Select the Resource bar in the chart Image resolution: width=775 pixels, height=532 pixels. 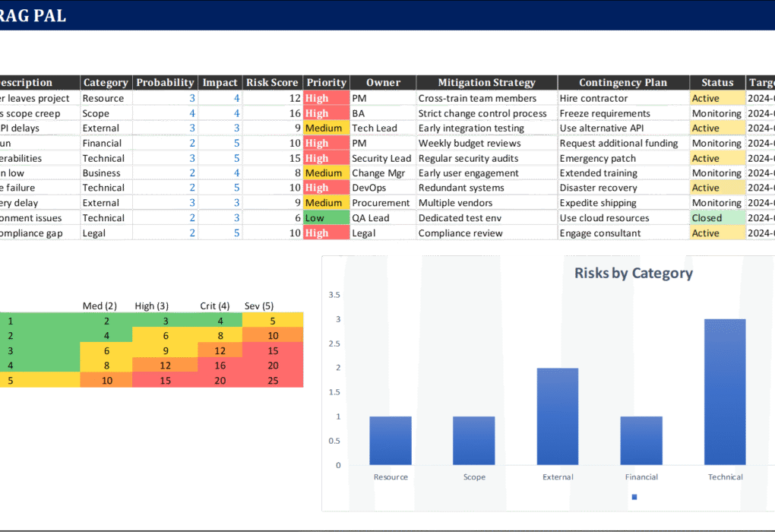pos(391,440)
